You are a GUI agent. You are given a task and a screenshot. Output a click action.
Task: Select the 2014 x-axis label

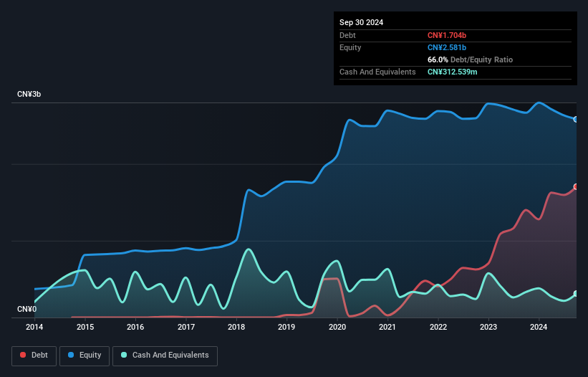(x=34, y=328)
